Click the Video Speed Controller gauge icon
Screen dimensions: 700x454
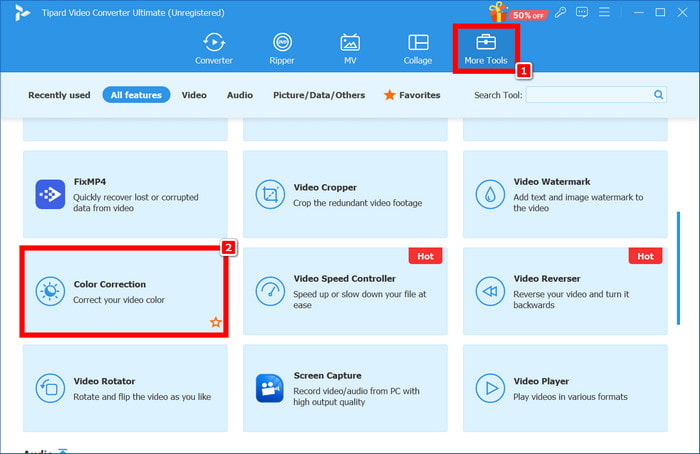click(270, 291)
